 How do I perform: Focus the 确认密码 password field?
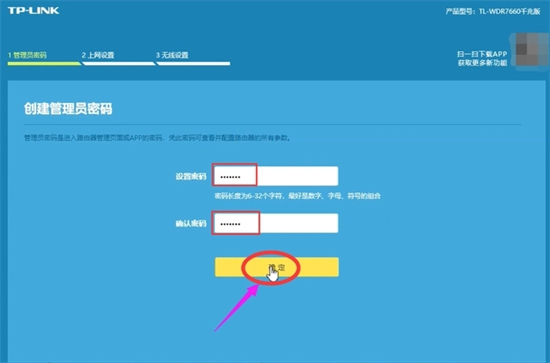click(276, 223)
